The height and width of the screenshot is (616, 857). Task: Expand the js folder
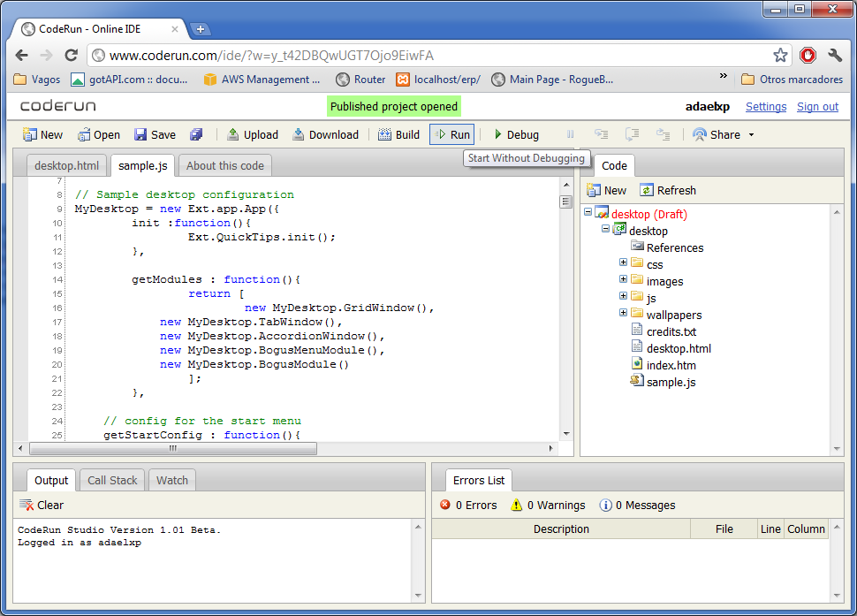tap(623, 296)
